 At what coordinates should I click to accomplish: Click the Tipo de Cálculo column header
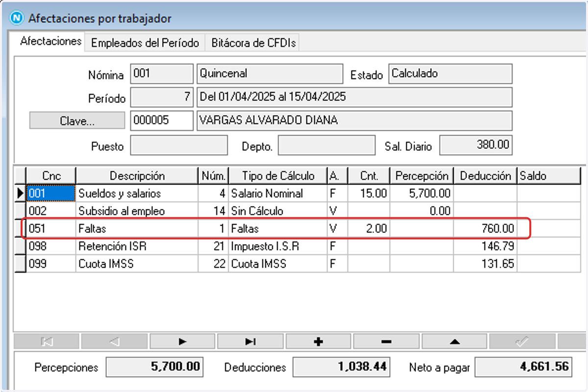(x=278, y=176)
